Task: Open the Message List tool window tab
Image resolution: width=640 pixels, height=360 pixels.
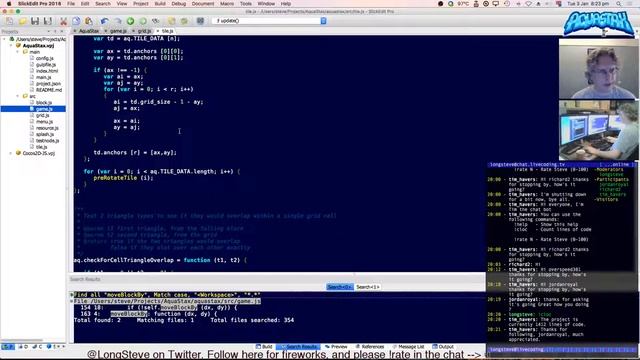Action: click(408, 347)
